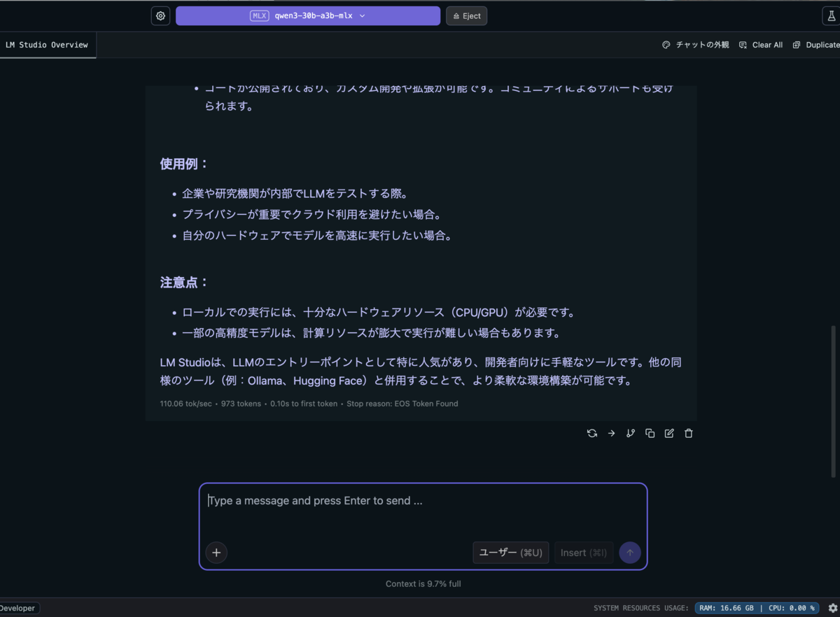Screen dimensions: 840x617
Task: Click the 'SYSTEM RESOURCES USAGE:' label
Action: pos(641,609)
